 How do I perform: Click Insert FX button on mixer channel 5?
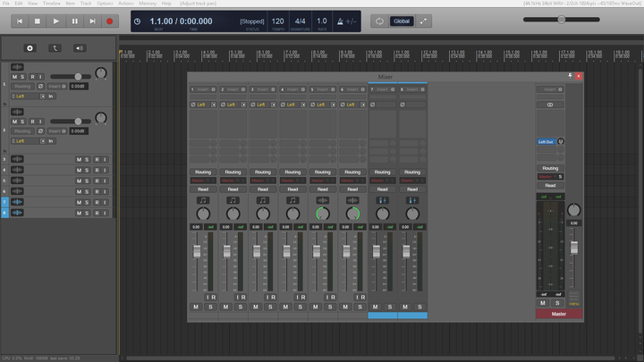[x=323, y=89]
